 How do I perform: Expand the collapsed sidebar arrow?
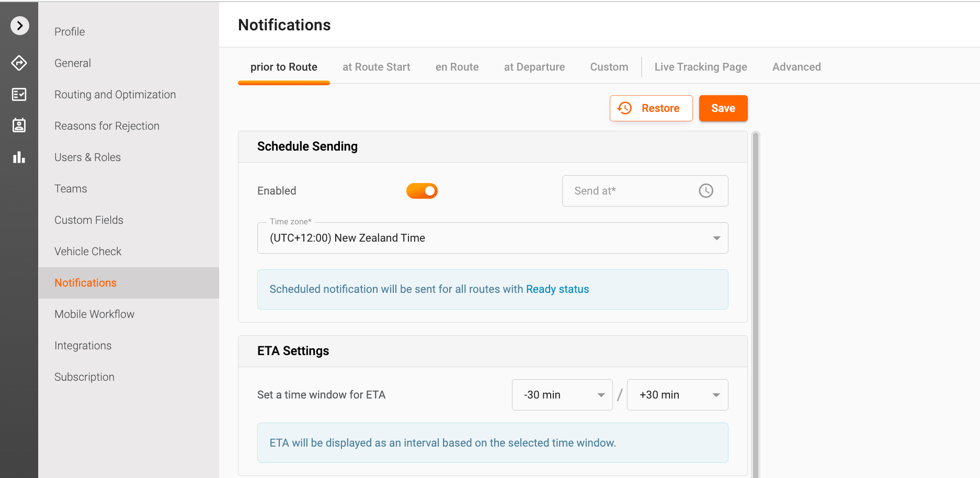(x=19, y=25)
